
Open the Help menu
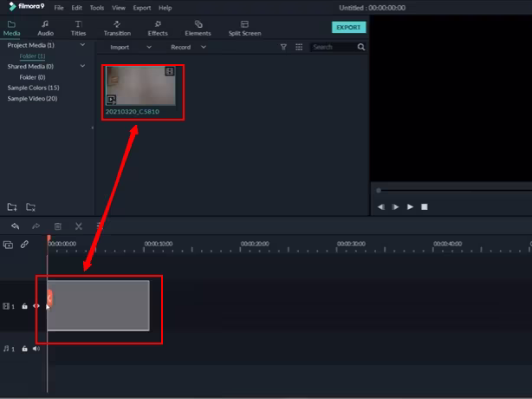point(165,8)
